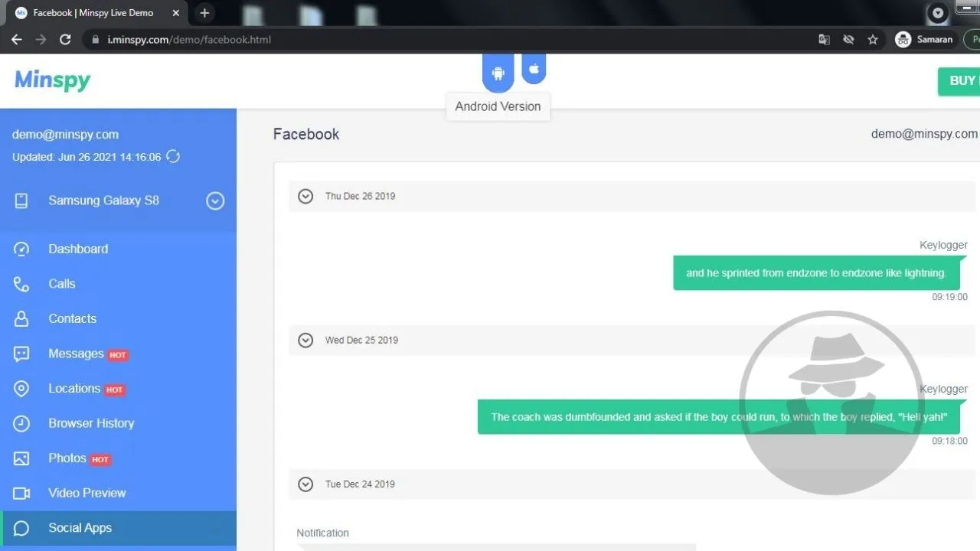Open a new browser tab with plus
Image resolution: width=980 pixels, height=551 pixels.
(x=204, y=13)
